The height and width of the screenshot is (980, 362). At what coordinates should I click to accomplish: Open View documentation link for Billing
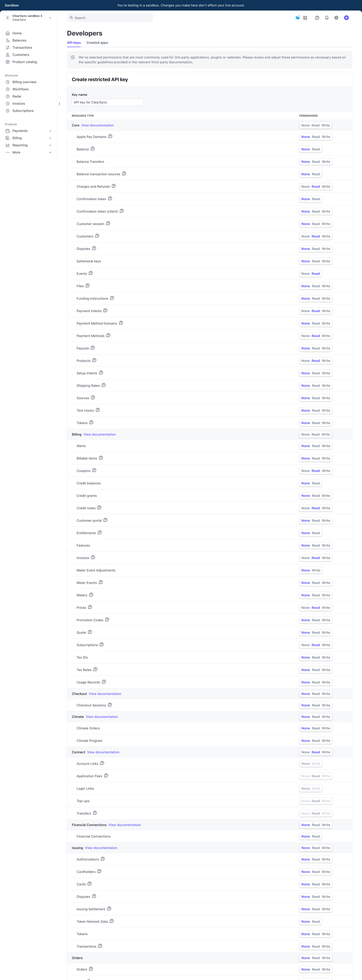[x=99, y=435]
